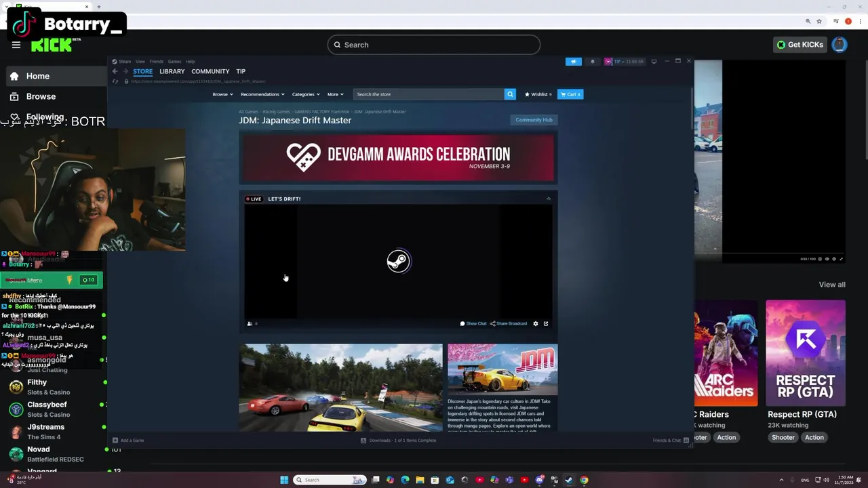Collapse the LIVE broadcast panel chevron
The image size is (868, 488).
click(549, 199)
